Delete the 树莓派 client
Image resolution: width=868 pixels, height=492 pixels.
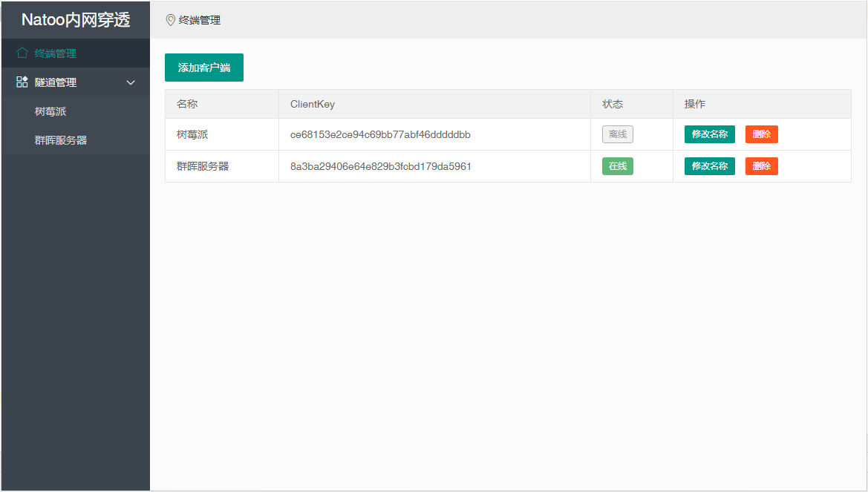pyautogui.click(x=762, y=134)
